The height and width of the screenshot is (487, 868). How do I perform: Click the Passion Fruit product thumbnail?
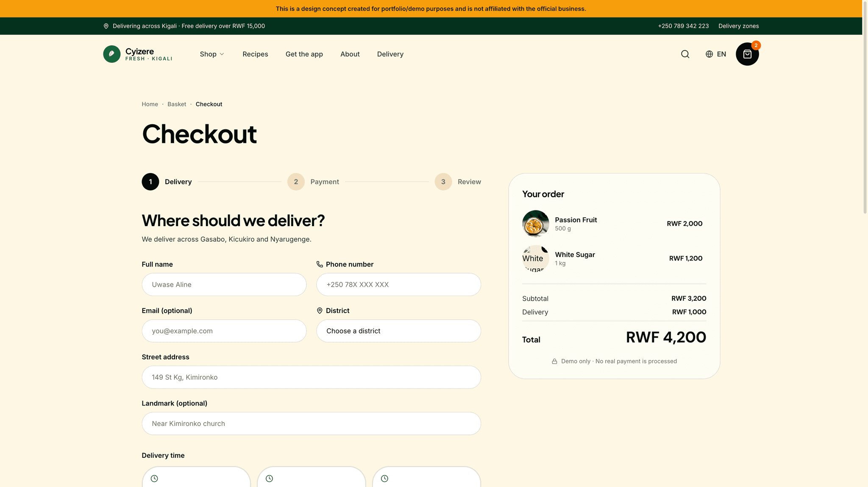pyautogui.click(x=536, y=224)
